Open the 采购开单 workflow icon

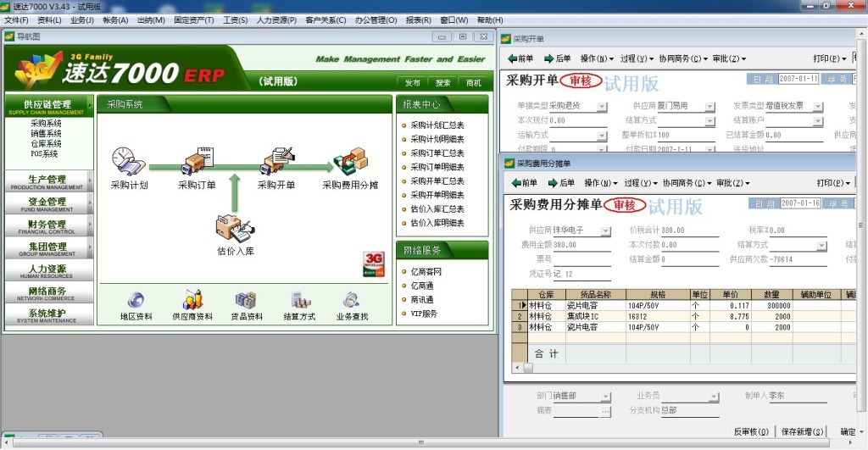click(277, 161)
